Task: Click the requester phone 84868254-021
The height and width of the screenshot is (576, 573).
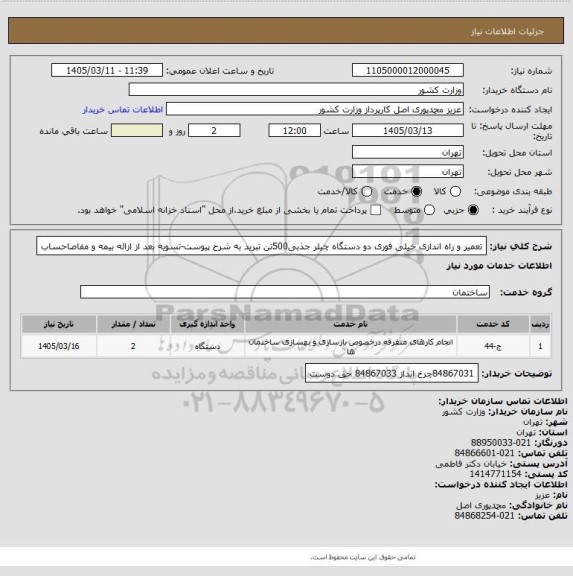Action: click(x=484, y=516)
